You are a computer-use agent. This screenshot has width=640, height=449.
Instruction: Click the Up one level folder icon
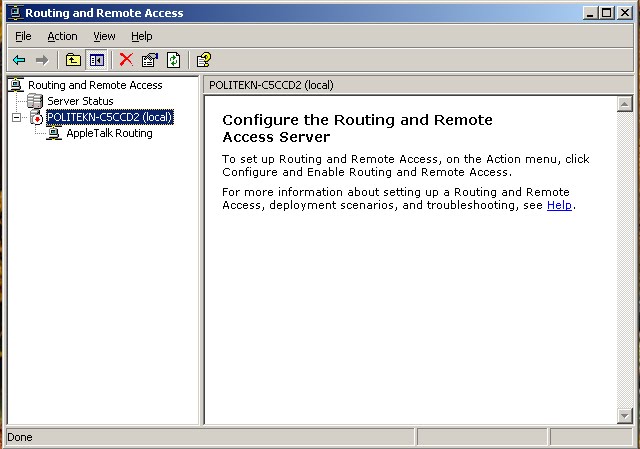click(x=73, y=60)
